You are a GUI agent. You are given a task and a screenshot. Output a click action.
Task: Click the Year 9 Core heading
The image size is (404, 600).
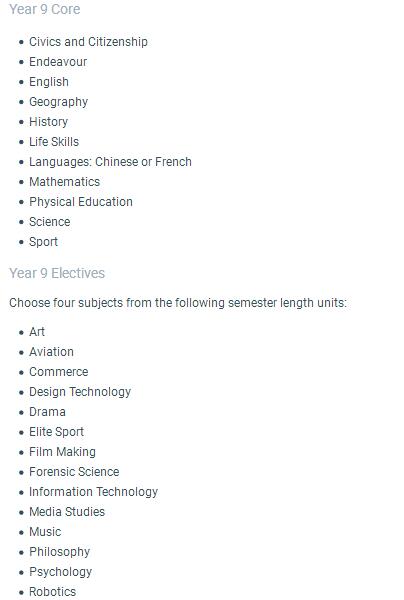pos(45,9)
